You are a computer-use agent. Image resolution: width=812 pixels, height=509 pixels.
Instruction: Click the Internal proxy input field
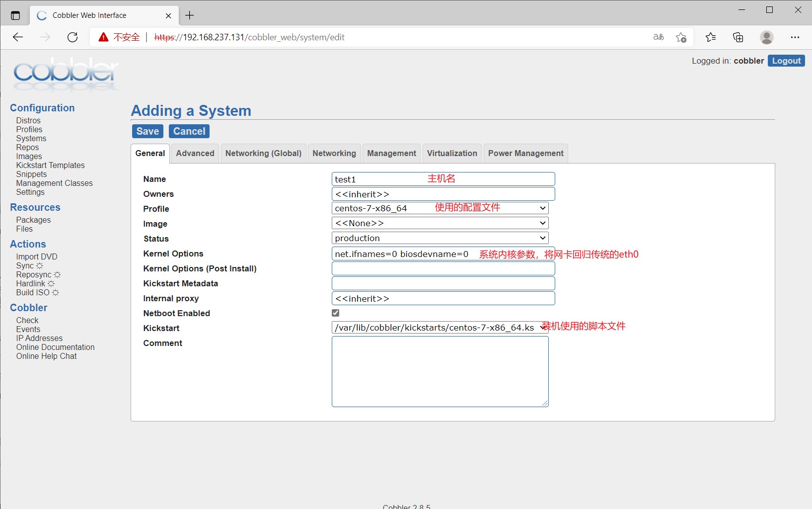[x=443, y=298]
